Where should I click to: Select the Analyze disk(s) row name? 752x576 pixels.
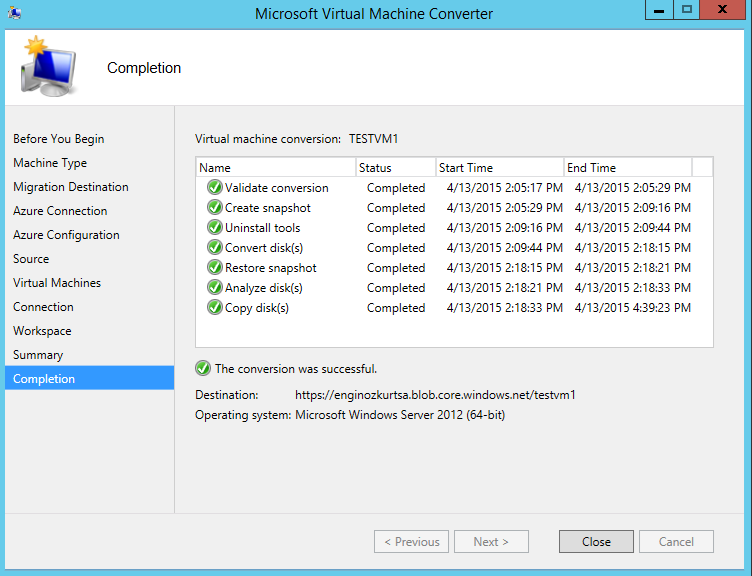click(x=264, y=288)
